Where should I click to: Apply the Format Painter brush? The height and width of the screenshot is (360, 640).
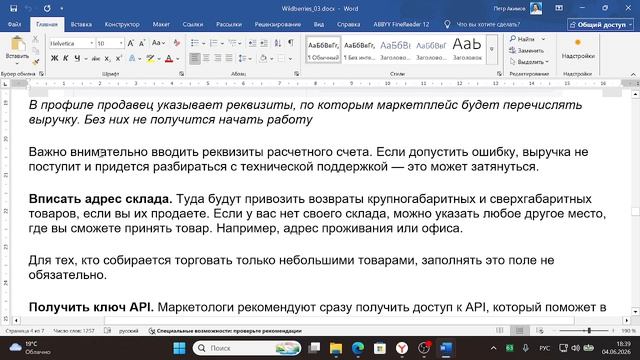36,62
